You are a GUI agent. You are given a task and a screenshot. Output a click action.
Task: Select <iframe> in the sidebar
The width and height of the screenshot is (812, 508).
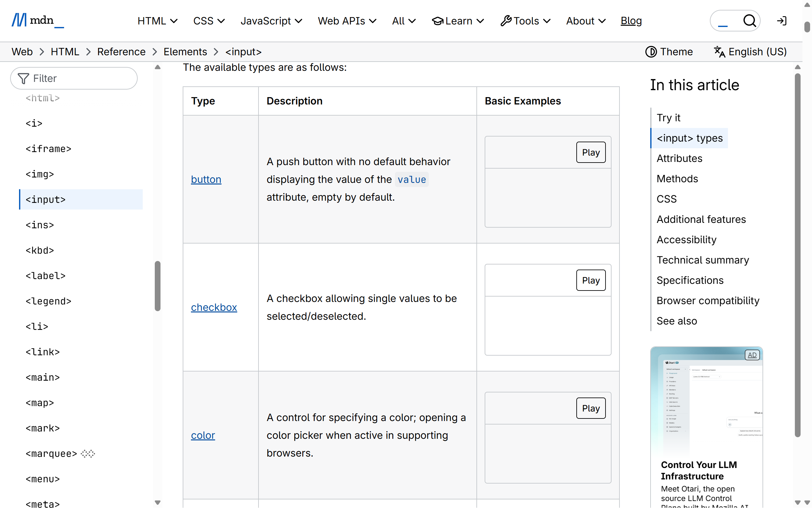click(81, 149)
